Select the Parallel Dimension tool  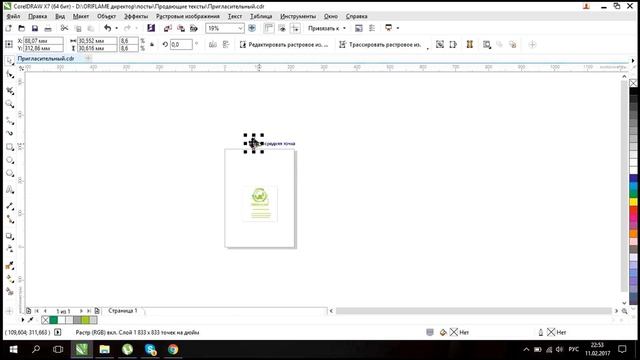pos(10,206)
